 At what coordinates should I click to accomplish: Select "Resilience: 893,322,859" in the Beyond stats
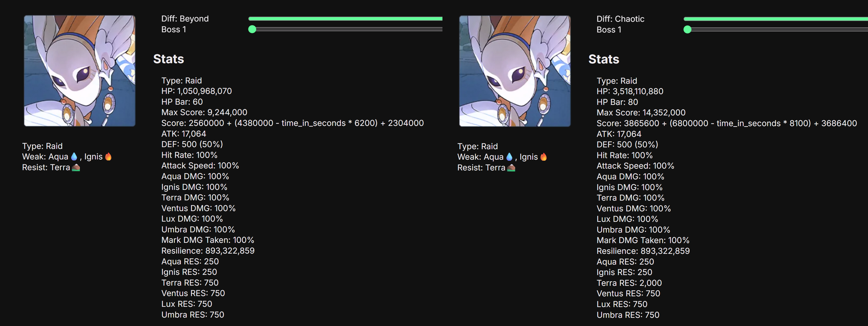pyautogui.click(x=208, y=251)
